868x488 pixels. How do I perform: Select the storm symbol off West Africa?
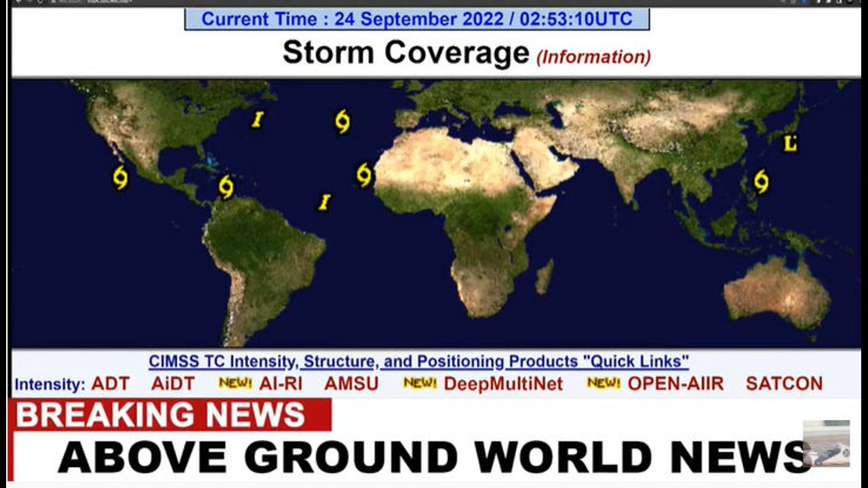pos(364,175)
